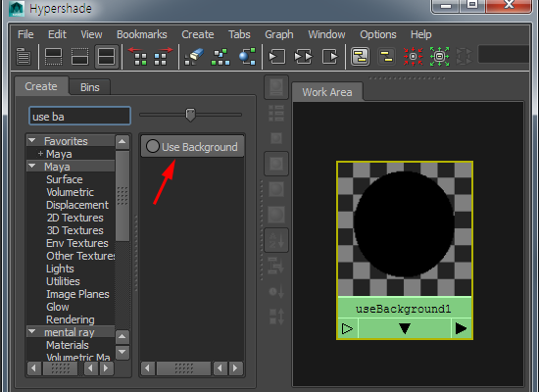This screenshot has width=539, height=392.
Task: Select Materials under mental ray
Action: 68,345
